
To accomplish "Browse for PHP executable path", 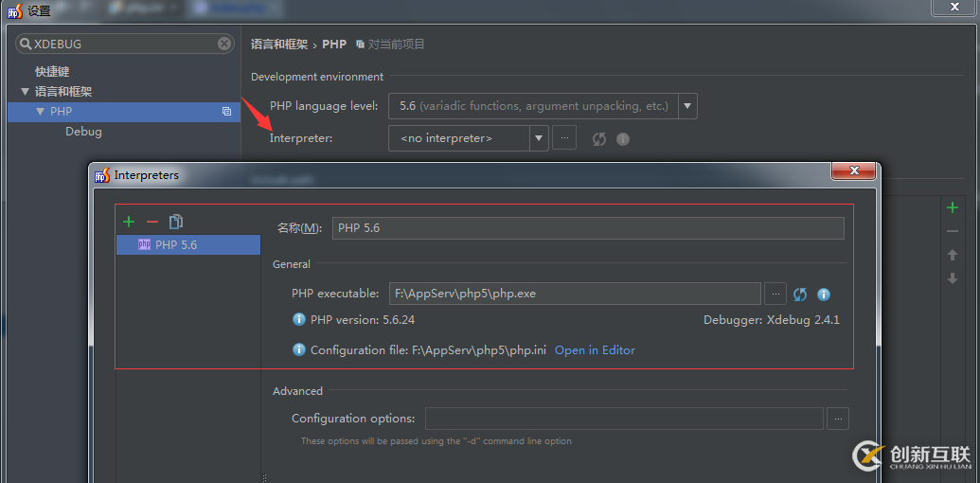I will [x=775, y=294].
